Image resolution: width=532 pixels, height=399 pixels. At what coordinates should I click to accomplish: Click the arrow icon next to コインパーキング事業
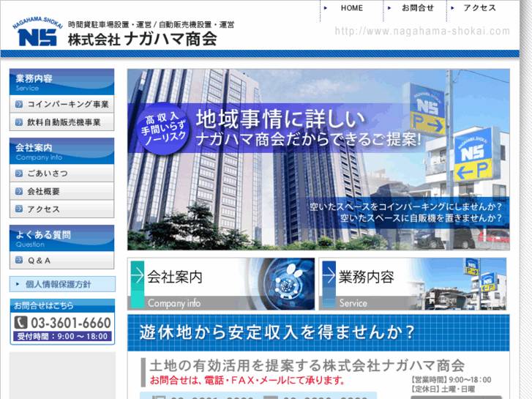(x=19, y=104)
